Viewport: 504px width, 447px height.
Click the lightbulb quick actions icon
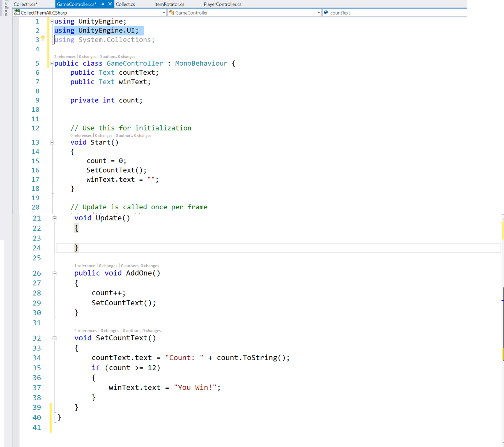[43, 38]
